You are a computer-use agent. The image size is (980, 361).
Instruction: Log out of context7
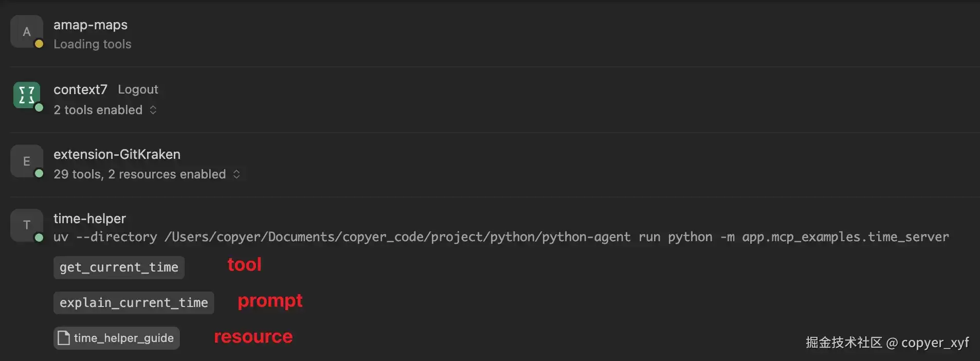click(138, 89)
